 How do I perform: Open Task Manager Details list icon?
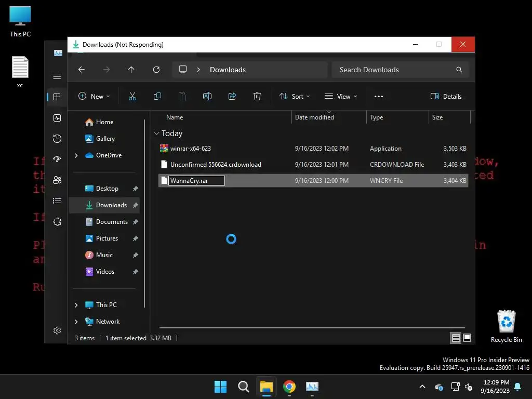tap(57, 201)
